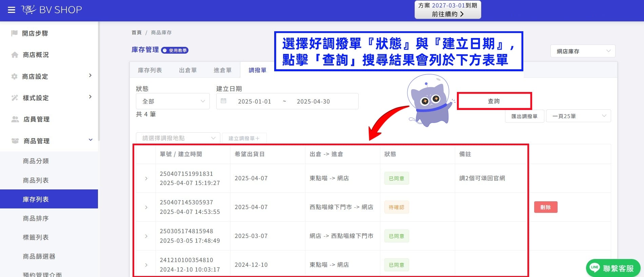Click the calendar icon in date range
The height and width of the screenshot is (277, 644).
pyautogui.click(x=223, y=101)
